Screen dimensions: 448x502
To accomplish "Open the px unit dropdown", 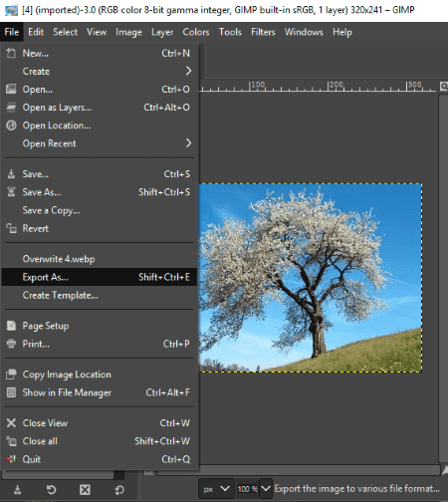I will 216,489.
